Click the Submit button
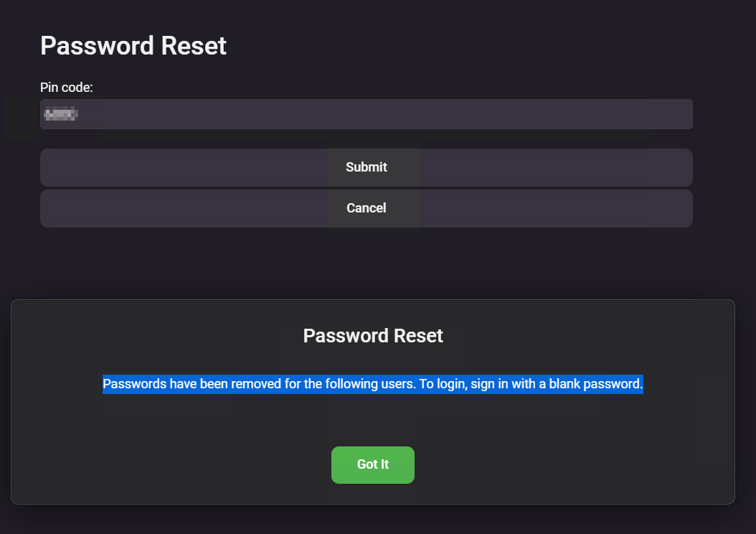The image size is (756, 534). (366, 167)
